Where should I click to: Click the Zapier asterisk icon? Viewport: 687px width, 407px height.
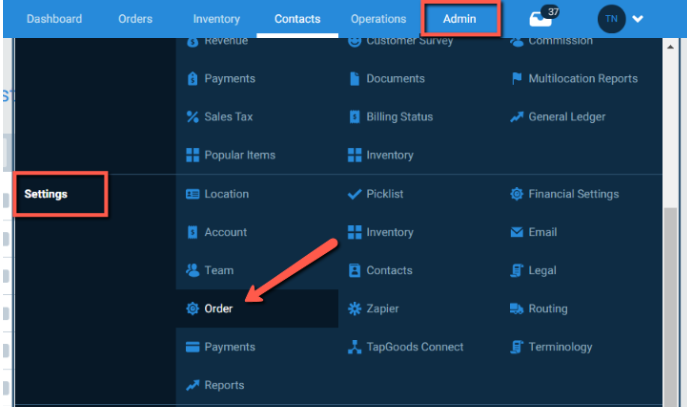(354, 308)
